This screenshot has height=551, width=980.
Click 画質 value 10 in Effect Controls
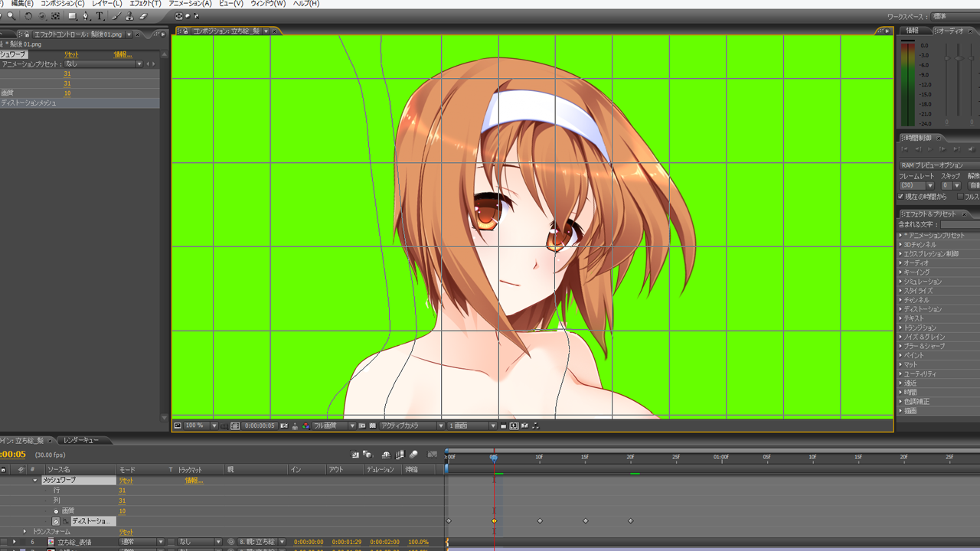click(67, 93)
